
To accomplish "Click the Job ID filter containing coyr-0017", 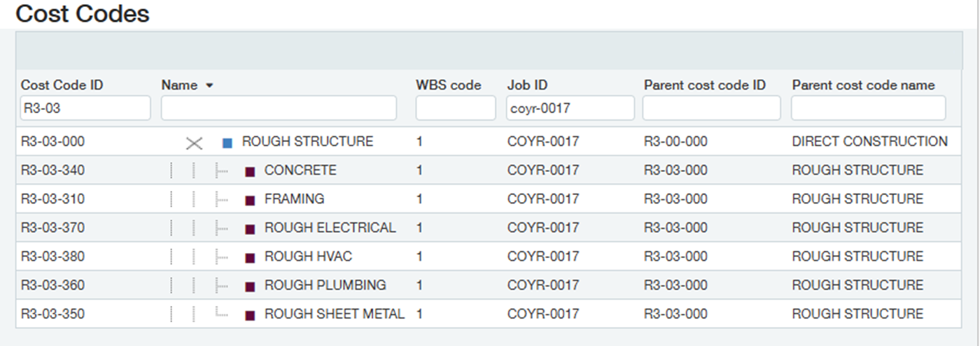I will pyautogui.click(x=570, y=108).
